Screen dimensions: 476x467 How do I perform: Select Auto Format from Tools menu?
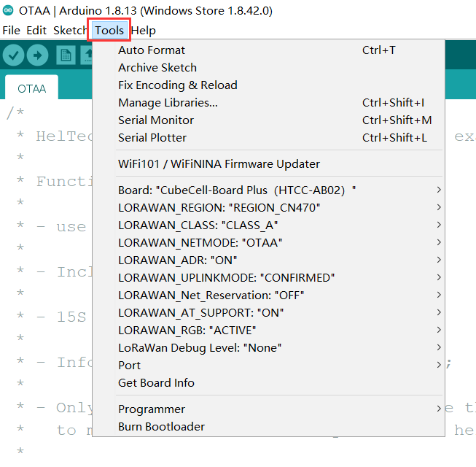152,50
